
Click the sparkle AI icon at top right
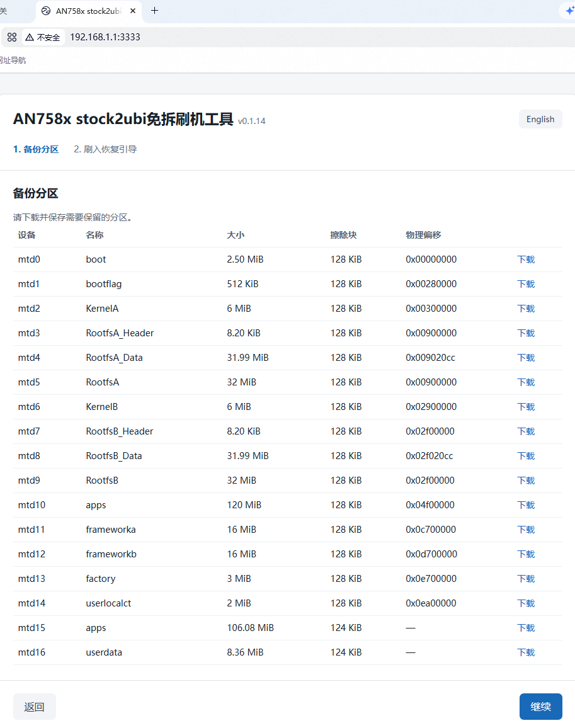pyautogui.click(x=569, y=10)
